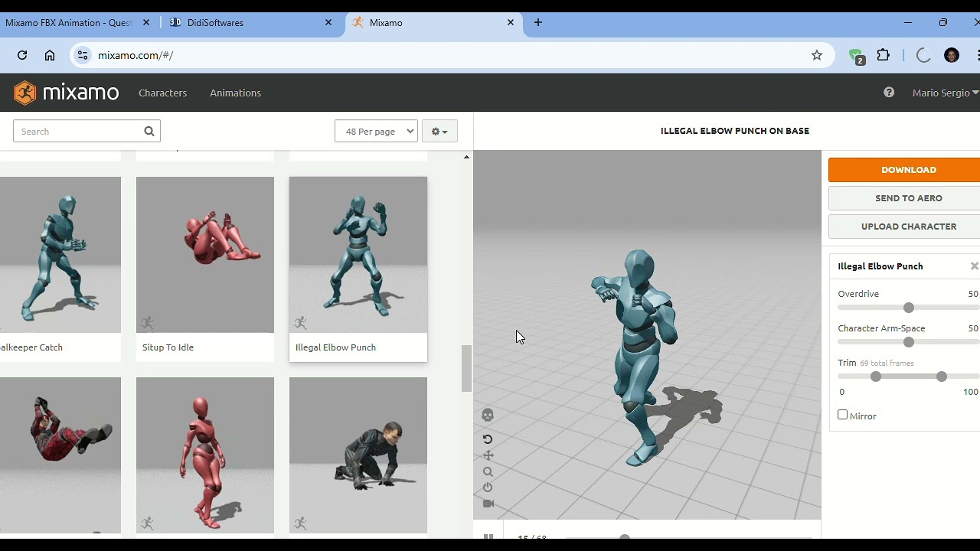Pause the animation playback
980x551 pixels.
point(488,536)
